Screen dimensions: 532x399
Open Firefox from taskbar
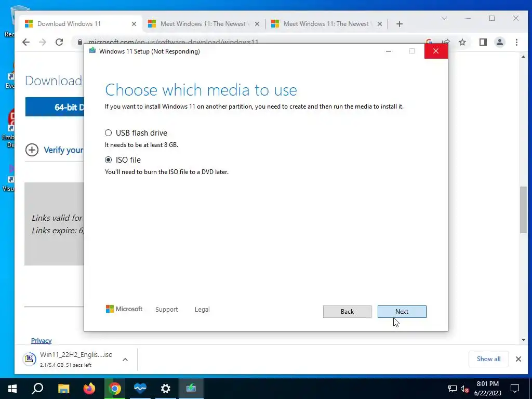click(x=89, y=389)
